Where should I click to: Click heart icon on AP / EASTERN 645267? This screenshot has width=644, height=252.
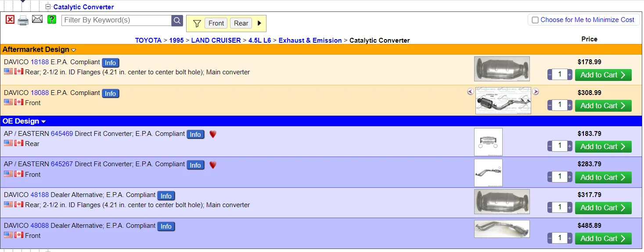click(x=213, y=165)
